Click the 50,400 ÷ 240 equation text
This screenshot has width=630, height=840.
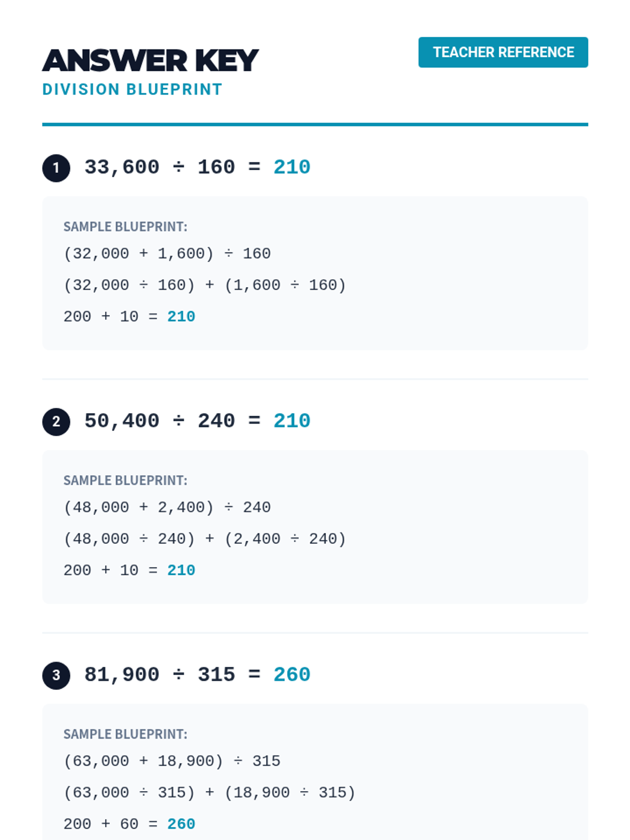point(160,421)
